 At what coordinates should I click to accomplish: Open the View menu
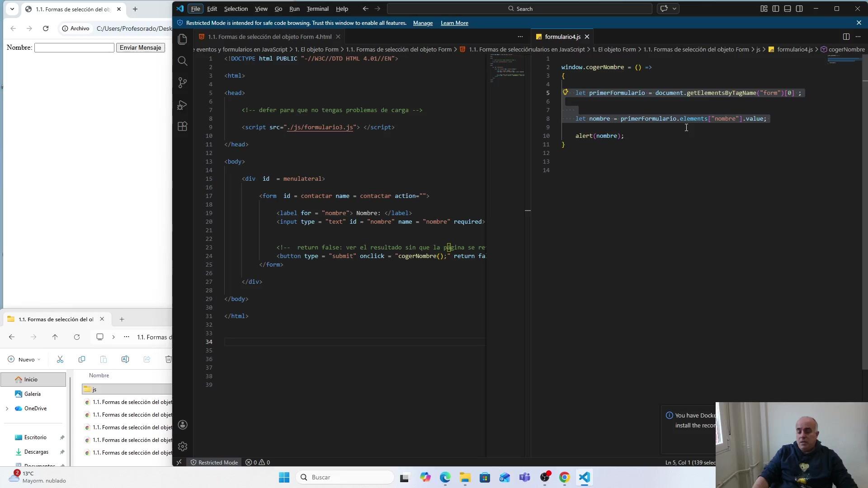coord(261,9)
